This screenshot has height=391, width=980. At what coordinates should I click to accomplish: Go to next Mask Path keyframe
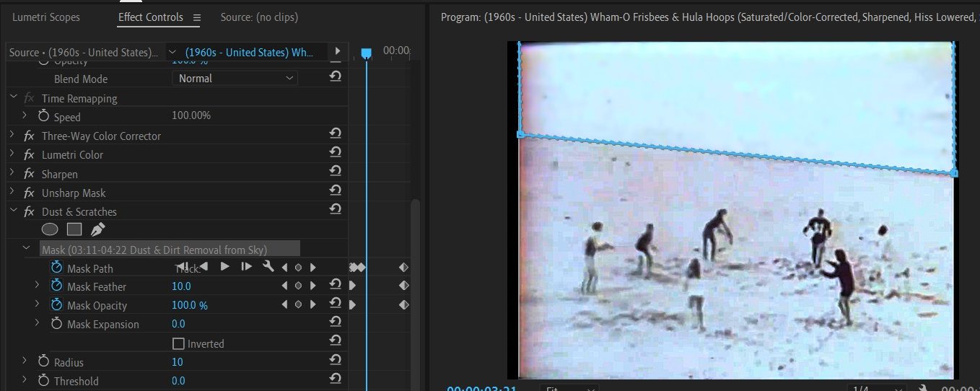click(312, 268)
